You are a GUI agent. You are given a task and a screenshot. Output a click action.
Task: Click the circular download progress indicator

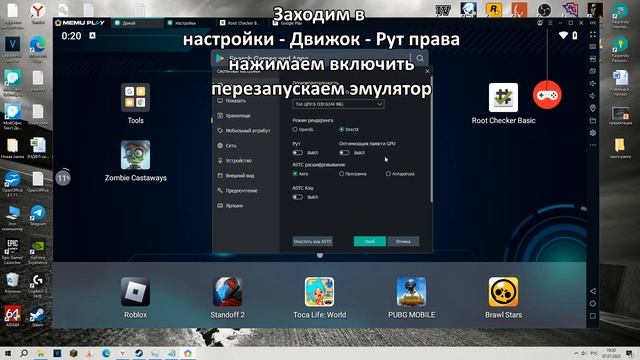point(63,178)
